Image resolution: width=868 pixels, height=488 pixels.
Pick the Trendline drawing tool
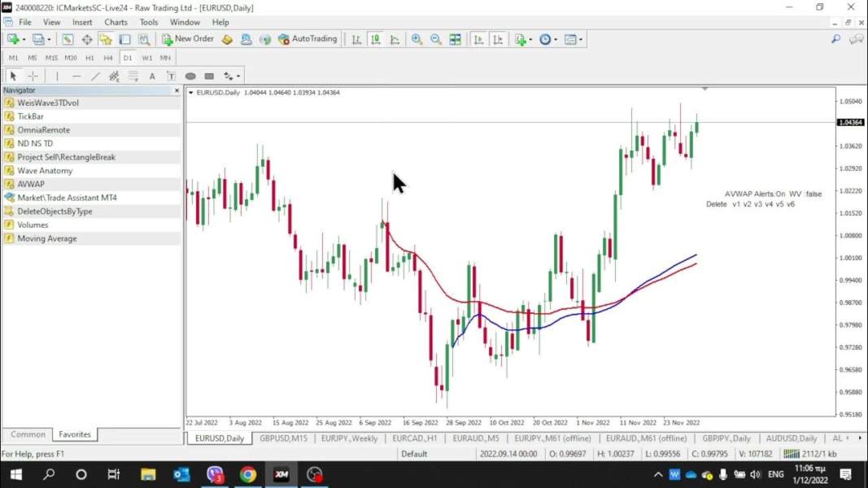95,76
